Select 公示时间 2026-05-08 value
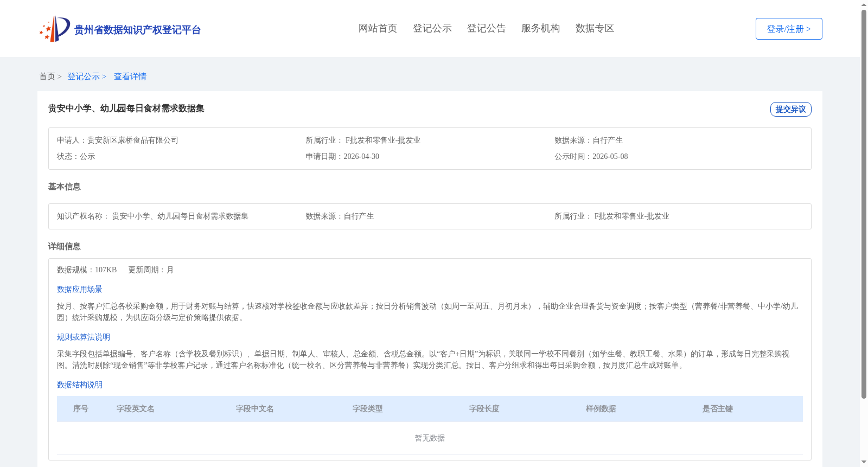The image size is (868, 467). tap(610, 156)
